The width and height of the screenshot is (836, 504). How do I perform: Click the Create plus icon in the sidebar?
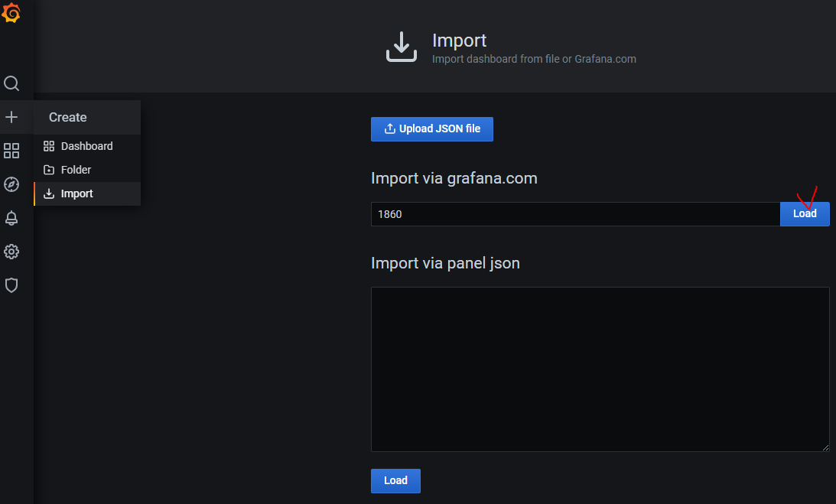[x=11, y=117]
